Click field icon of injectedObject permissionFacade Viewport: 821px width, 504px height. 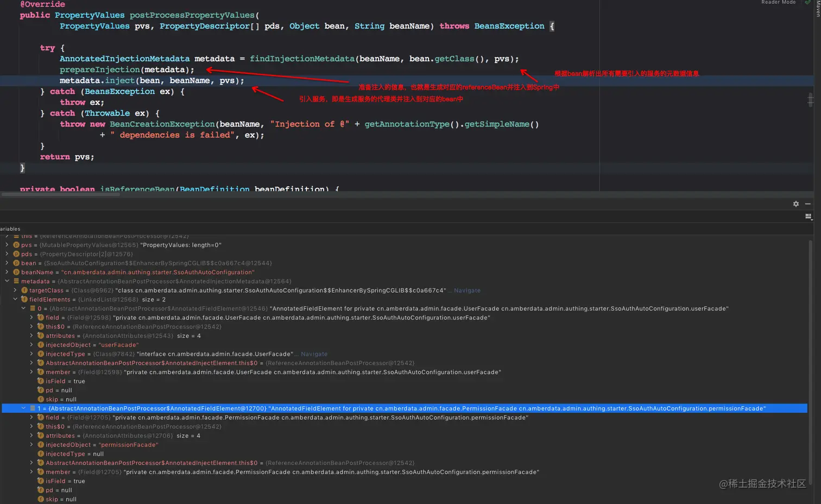click(41, 445)
